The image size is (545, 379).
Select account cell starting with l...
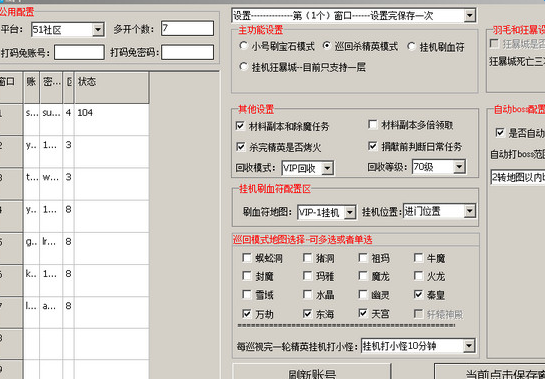(x=32, y=312)
